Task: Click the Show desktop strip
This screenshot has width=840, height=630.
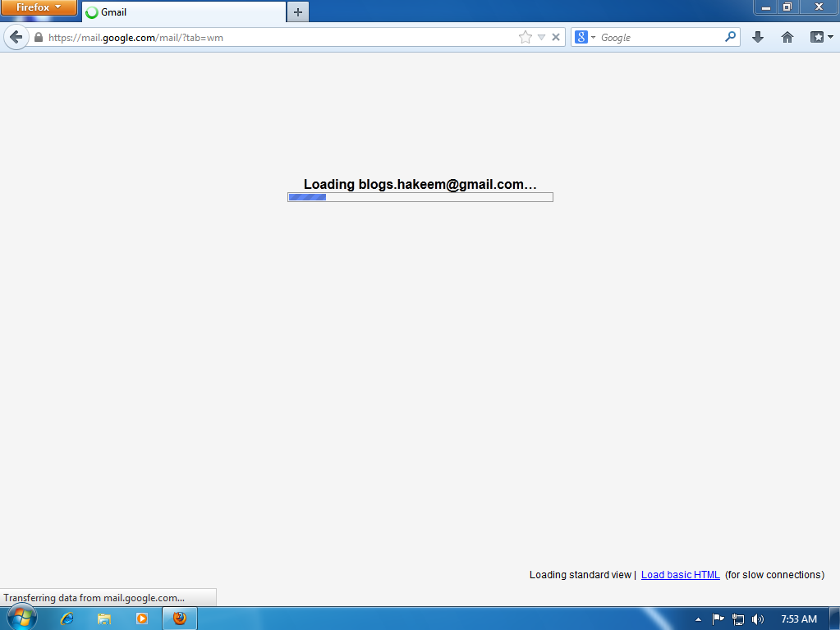Action: click(834, 619)
